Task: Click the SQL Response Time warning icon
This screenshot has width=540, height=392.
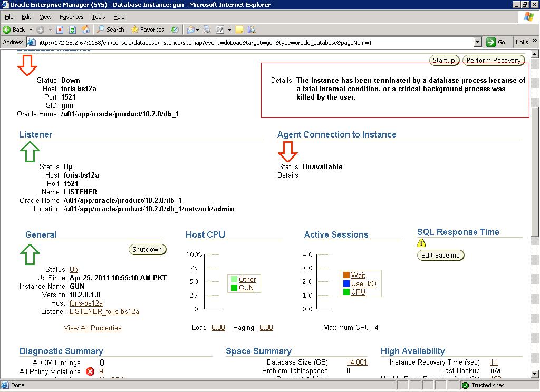Action: coord(421,243)
